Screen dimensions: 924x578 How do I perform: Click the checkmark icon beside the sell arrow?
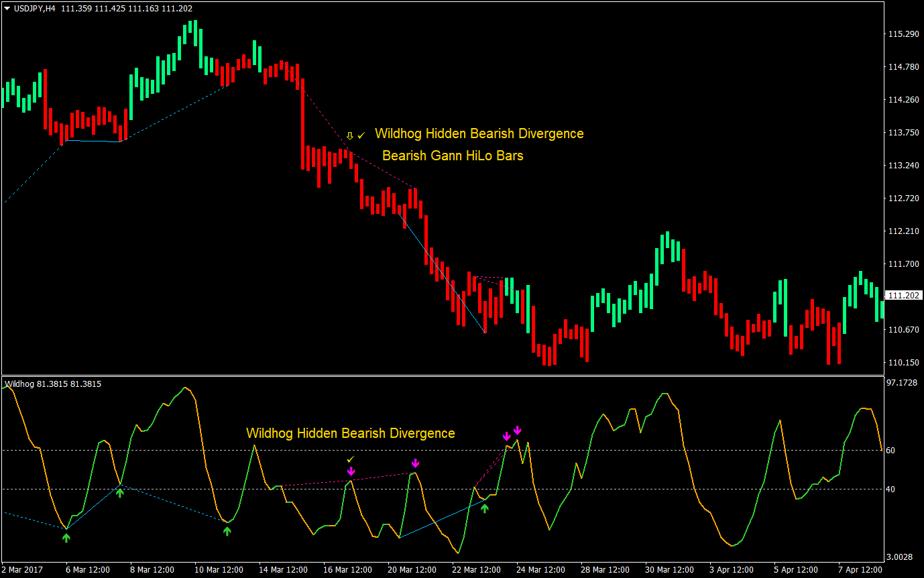[x=360, y=133]
